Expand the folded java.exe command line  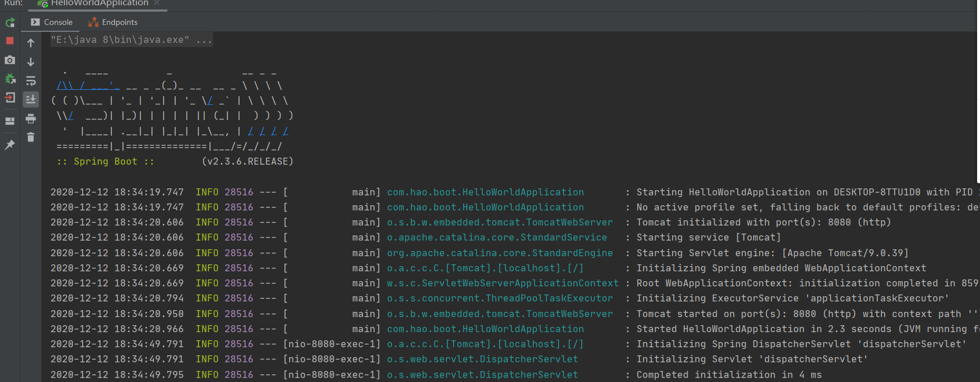[131, 40]
